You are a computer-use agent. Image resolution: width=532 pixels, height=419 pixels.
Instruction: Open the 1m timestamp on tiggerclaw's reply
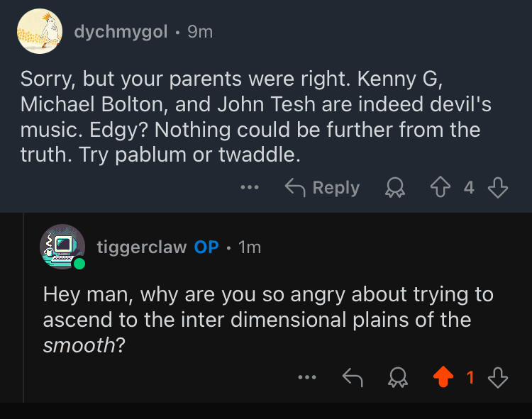click(x=250, y=247)
